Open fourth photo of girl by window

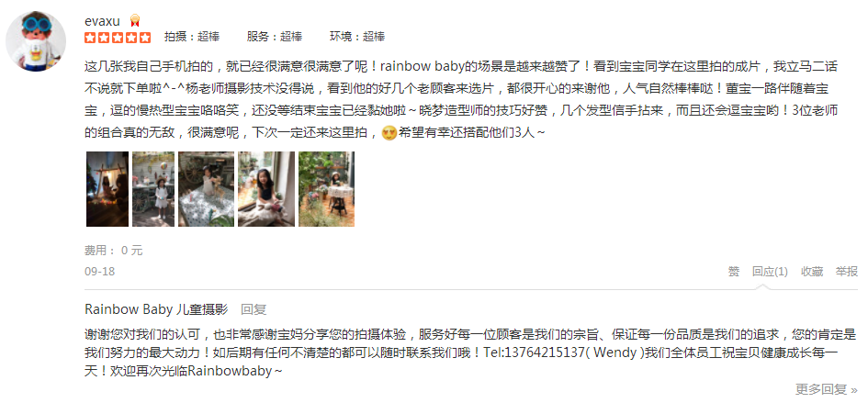click(x=266, y=189)
